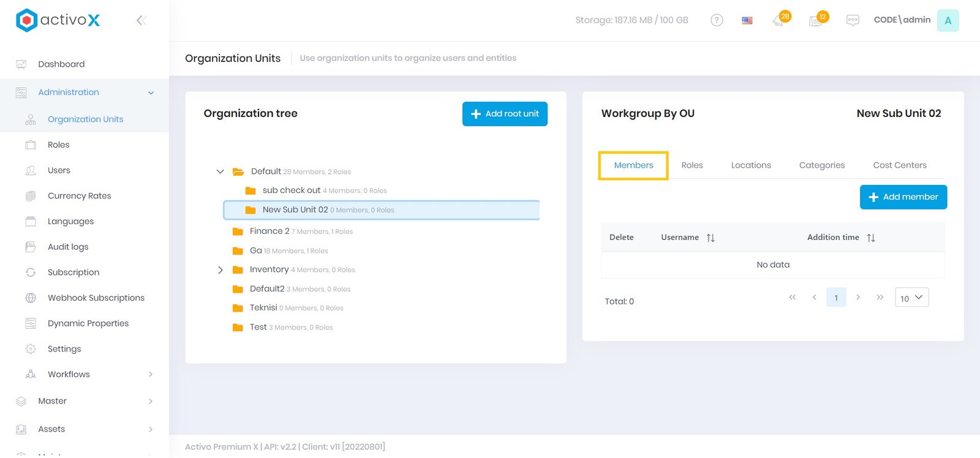Sort by Addition time column arrows
The height and width of the screenshot is (458, 980).
tap(871, 238)
